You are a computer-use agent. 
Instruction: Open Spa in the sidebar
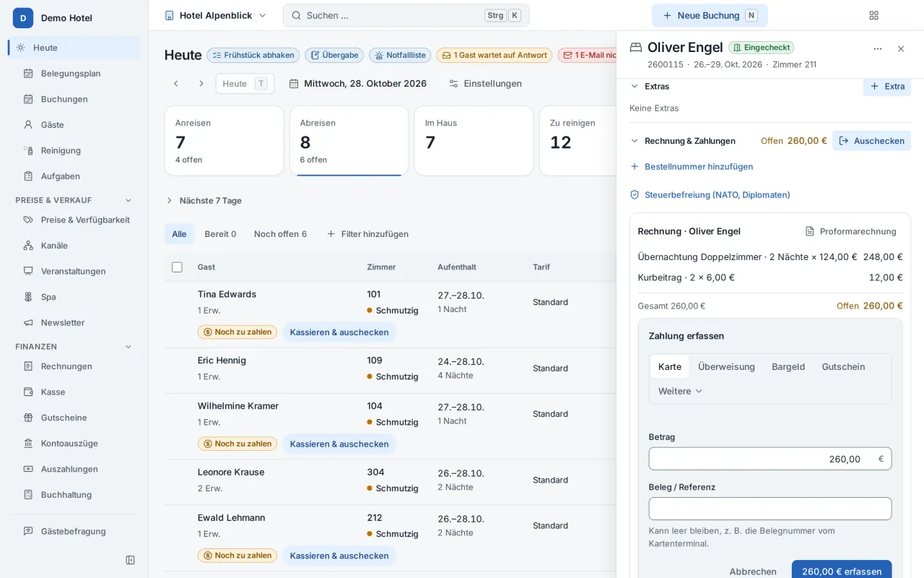pos(74,297)
